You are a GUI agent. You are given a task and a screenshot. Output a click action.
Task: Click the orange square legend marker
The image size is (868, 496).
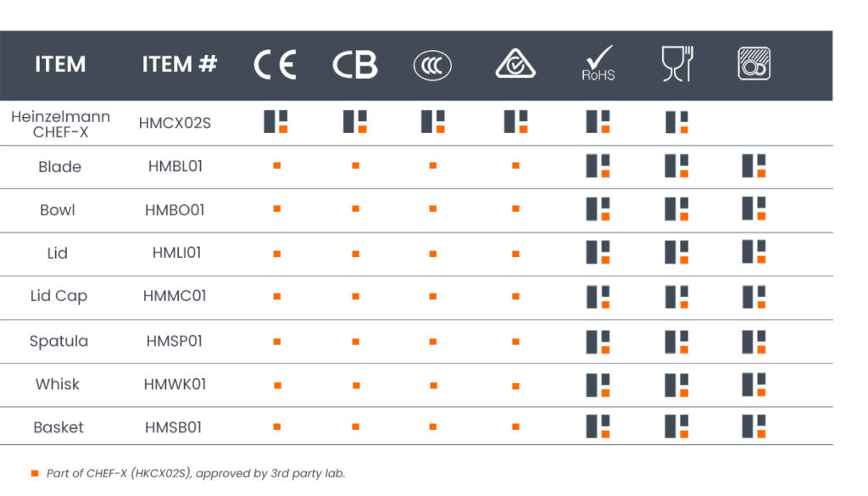[35, 473]
